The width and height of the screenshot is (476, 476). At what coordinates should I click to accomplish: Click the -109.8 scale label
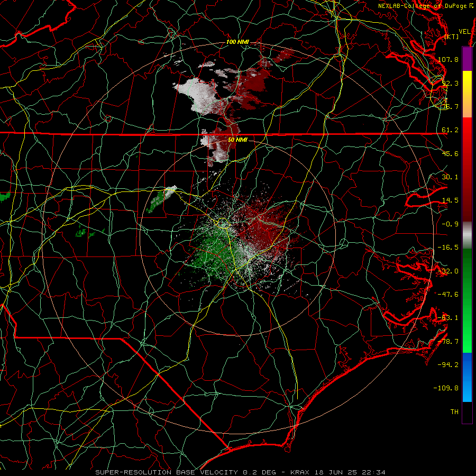coord(446,388)
